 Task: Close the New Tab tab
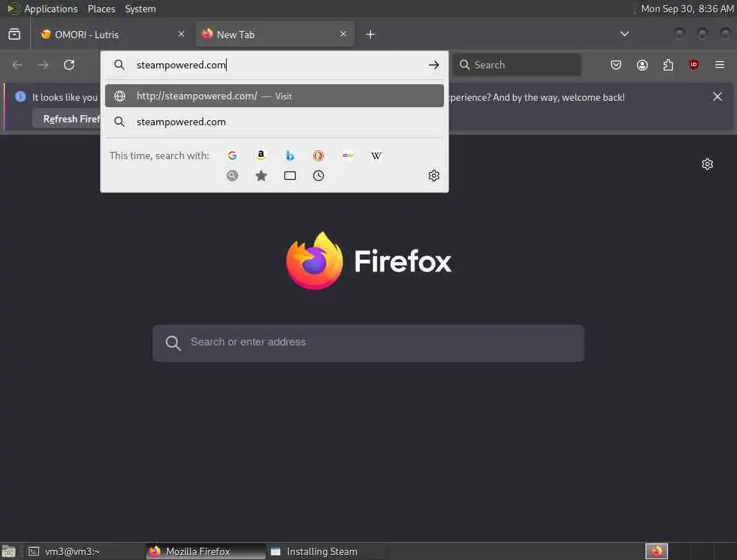(343, 34)
